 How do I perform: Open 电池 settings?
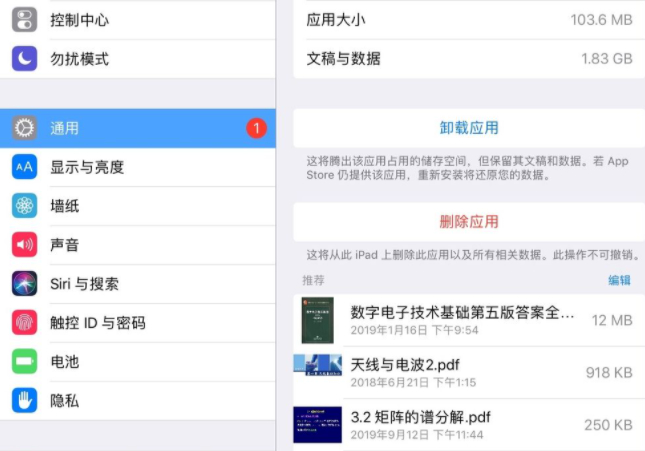(x=138, y=361)
